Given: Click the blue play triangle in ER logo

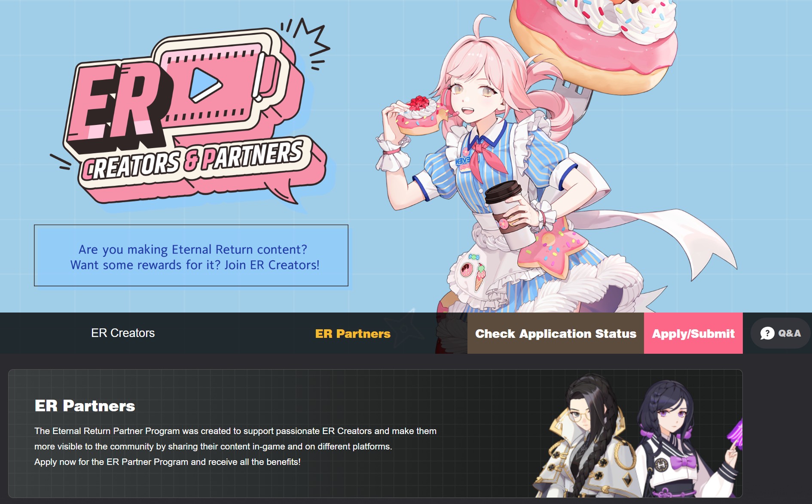Looking at the screenshot, I should 205,85.
